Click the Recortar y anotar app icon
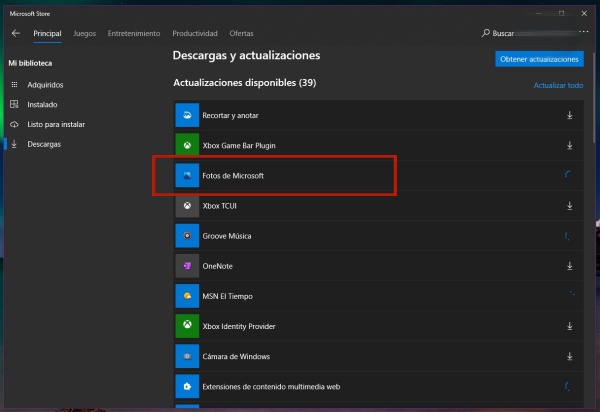Image resolution: width=600 pixels, height=412 pixels. [187, 115]
